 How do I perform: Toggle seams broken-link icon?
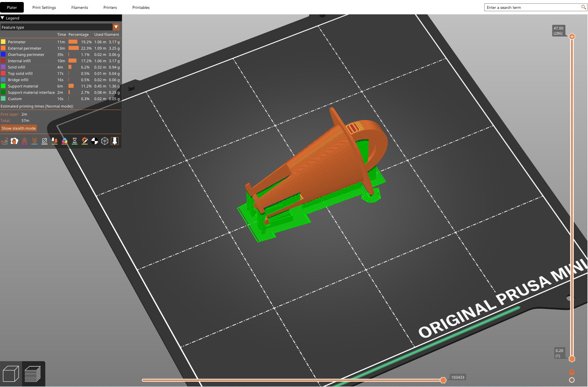(44, 141)
